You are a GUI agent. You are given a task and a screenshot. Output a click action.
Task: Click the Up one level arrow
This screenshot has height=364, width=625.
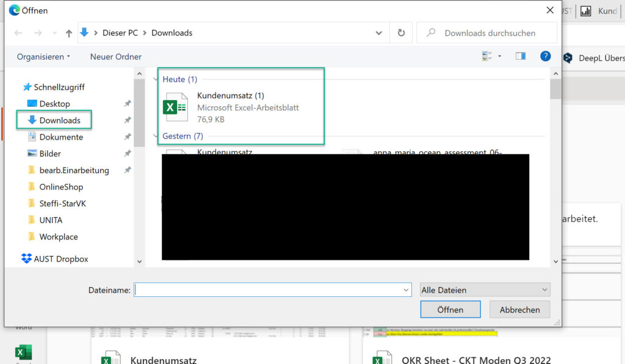pos(69,34)
